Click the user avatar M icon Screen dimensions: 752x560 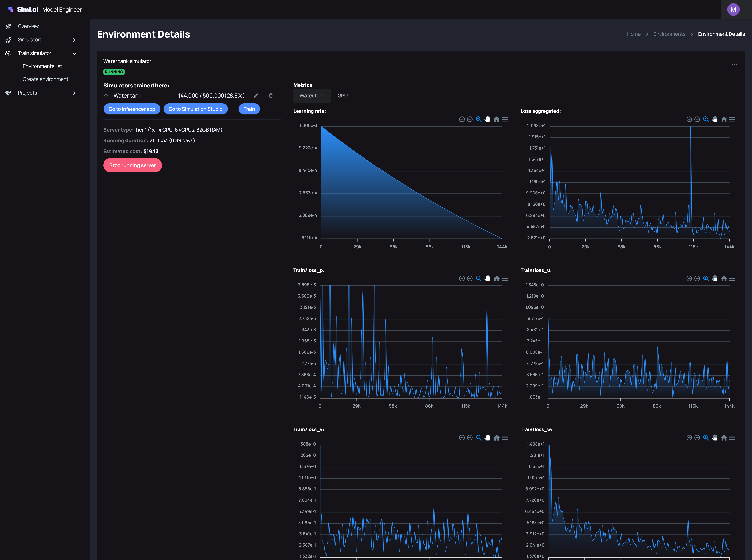coord(733,9)
